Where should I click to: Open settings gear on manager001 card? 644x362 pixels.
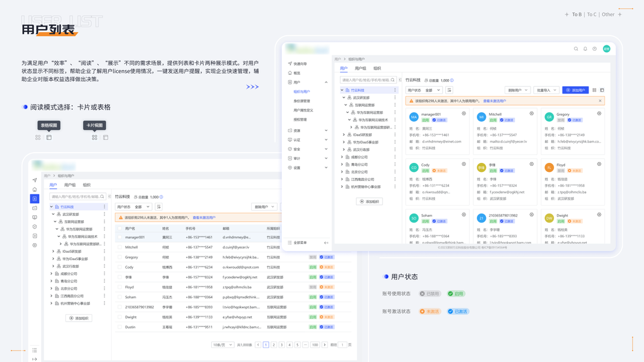(x=464, y=113)
